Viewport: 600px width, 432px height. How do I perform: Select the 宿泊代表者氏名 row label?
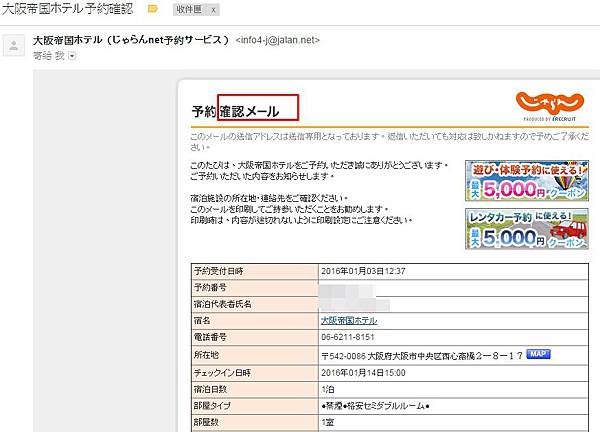(222, 304)
